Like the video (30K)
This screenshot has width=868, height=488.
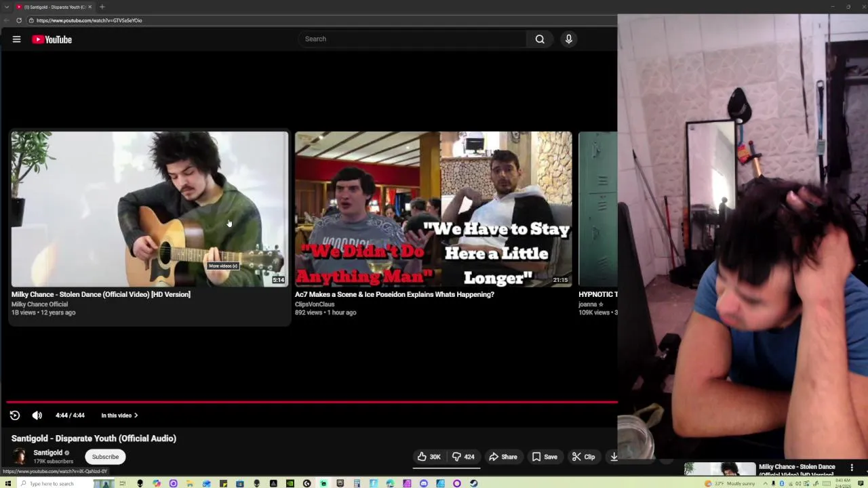[429, 457]
